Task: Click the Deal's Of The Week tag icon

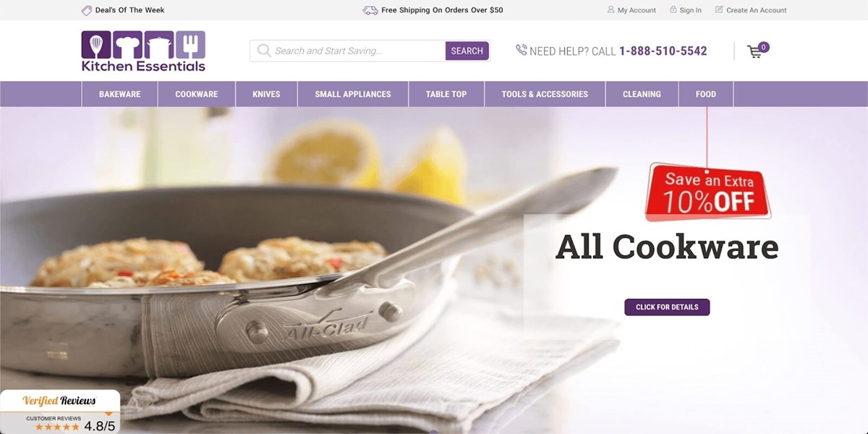Action: pos(87,10)
